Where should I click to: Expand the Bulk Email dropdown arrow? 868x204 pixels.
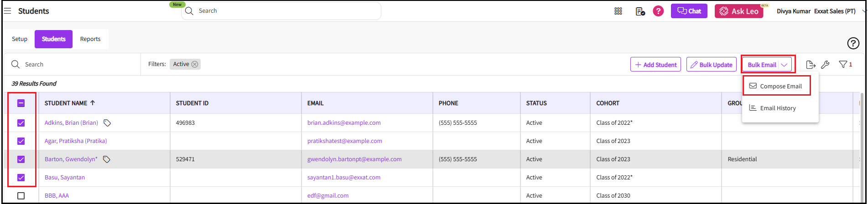click(784, 65)
